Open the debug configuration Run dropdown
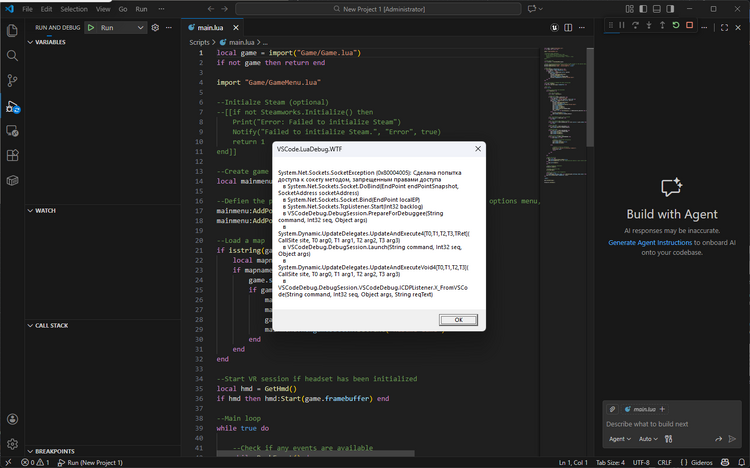This screenshot has width=750, height=468. (x=121, y=28)
